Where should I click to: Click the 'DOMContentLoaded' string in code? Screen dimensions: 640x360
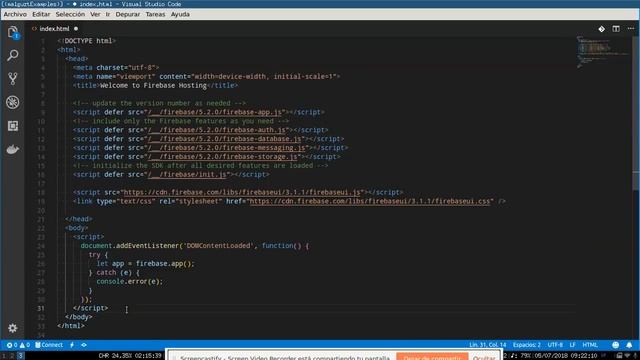click(x=218, y=246)
